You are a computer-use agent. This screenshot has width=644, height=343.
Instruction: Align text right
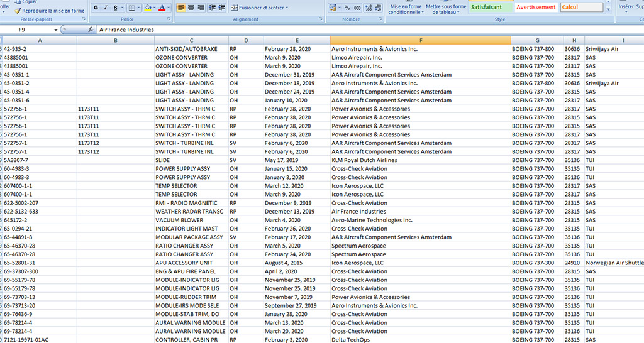[201, 8]
